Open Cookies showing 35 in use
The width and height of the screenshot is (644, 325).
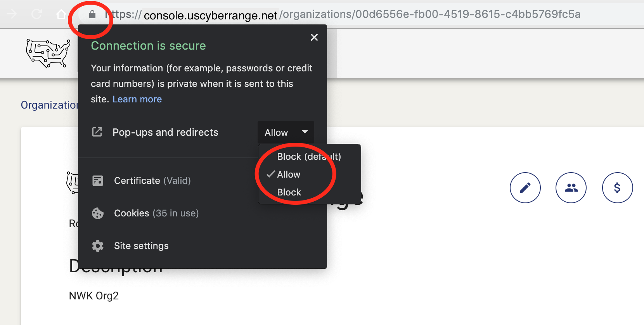pos(156,213)
